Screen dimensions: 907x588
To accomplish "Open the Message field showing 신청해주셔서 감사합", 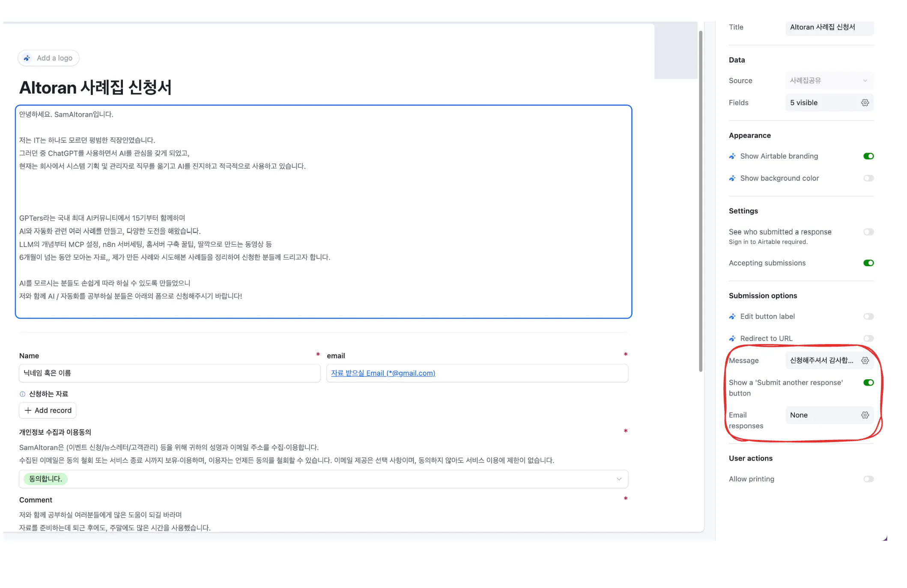I will tap(829, 360).
